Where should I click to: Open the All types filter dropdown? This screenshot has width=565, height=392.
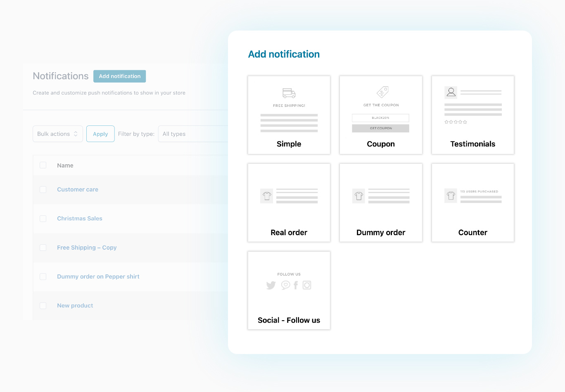pos(193,134)
